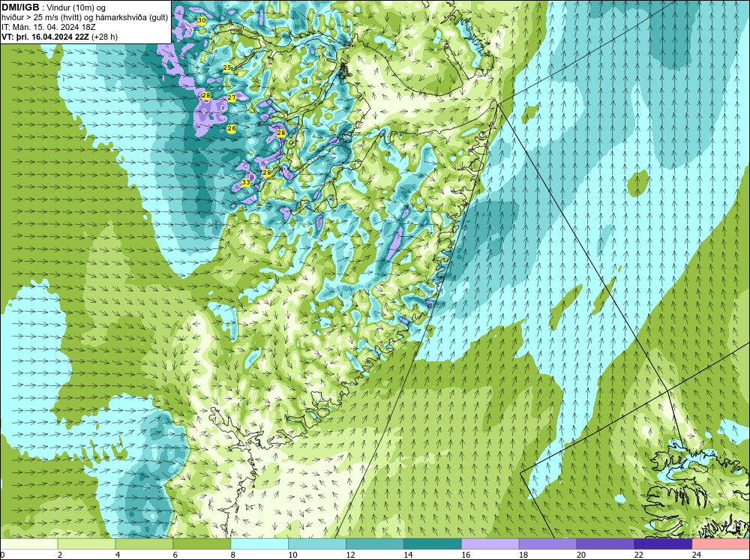Click the yellow gust label "25"

pos(227,68)
